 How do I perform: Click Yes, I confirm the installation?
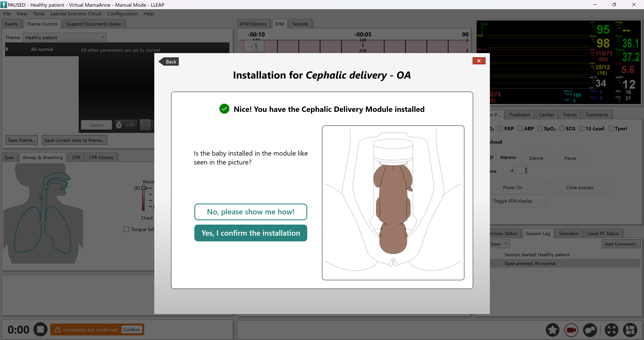tap(251, 233)
